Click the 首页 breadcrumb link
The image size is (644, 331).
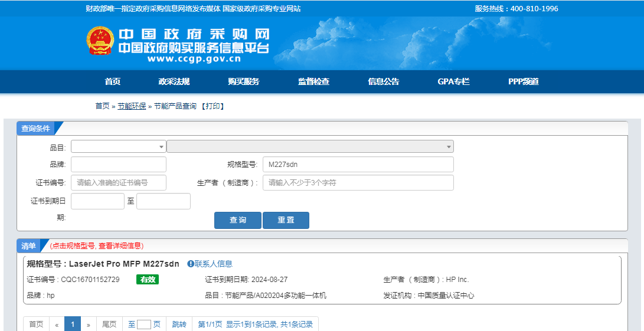click(102, 106)
